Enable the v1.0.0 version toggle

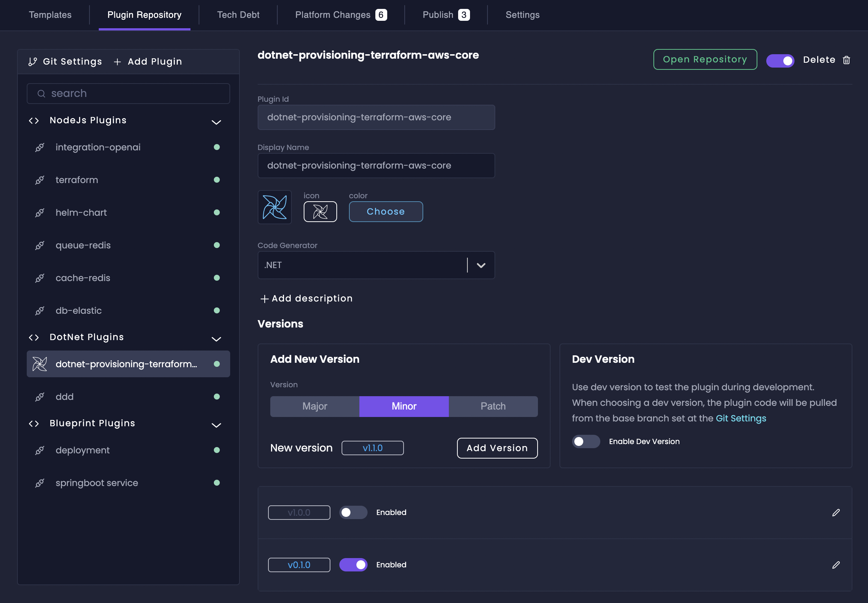click(353, 512)
